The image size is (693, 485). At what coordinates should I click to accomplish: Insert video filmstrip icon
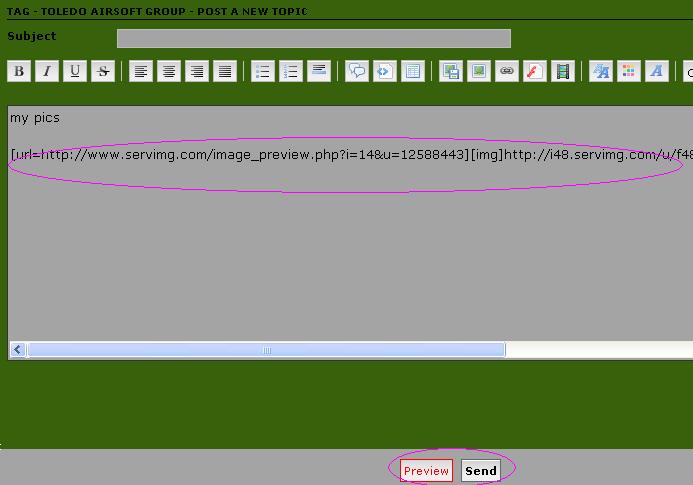[563, 71]
